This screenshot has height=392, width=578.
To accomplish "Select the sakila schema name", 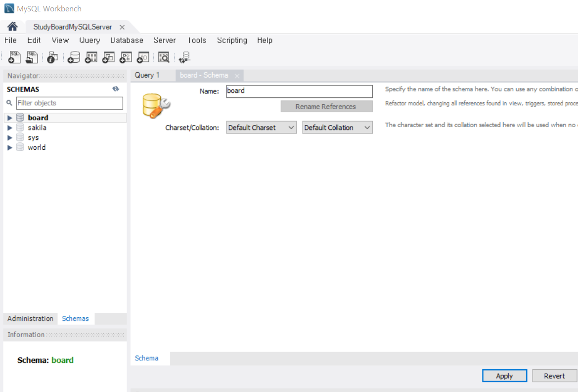I will pyautogui.click(x=37, y=128).
